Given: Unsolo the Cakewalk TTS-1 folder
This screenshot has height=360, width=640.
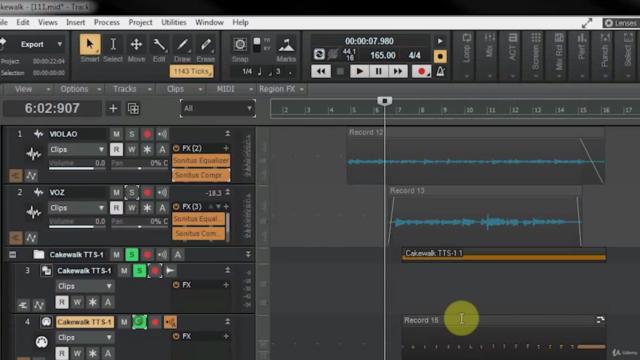Looking at the screenshot, I should pyautogui.click(x=131, y=255).
